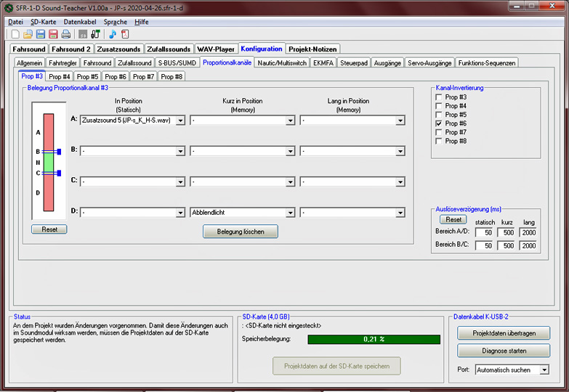Select the Servo-Ausgänge sub-tab
This screenshot has width=569, height=392.
coord(429,62)
